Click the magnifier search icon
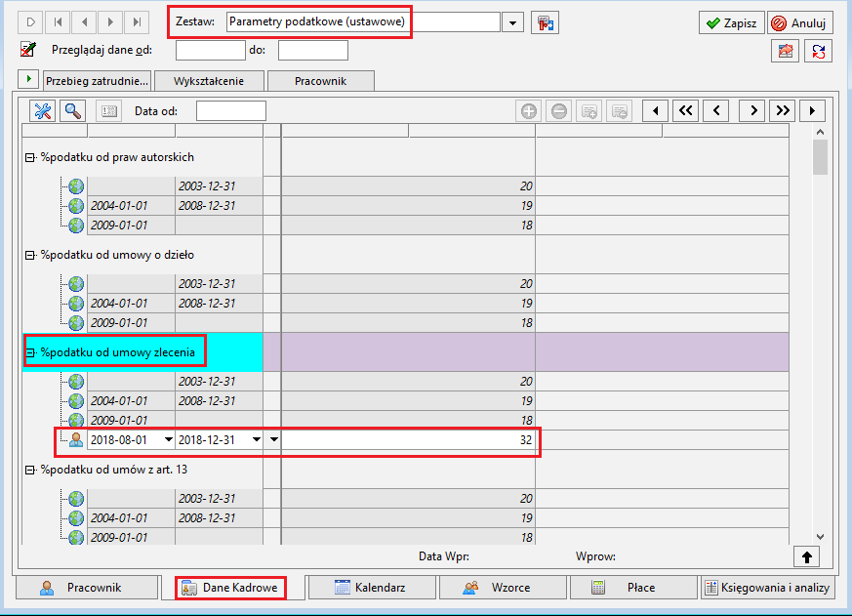Screen dimensions: 852x616 pyautogui.click(x=73, y=111)
